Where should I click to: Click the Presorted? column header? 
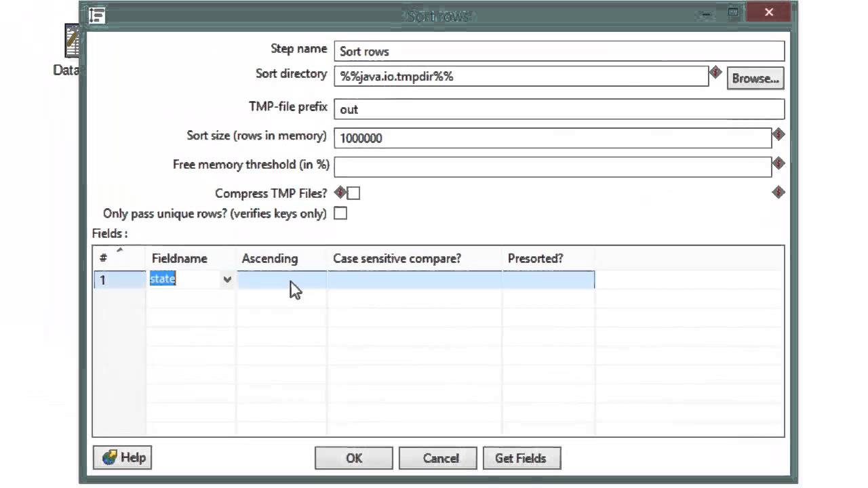pyautogui.click(x=548, y=258)
